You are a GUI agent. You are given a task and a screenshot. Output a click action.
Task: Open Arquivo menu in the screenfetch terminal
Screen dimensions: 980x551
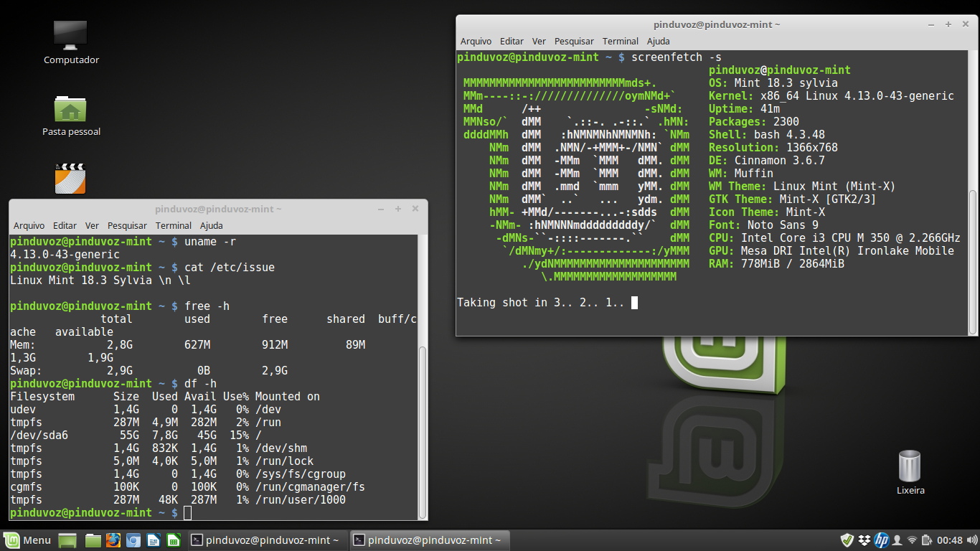476,41
